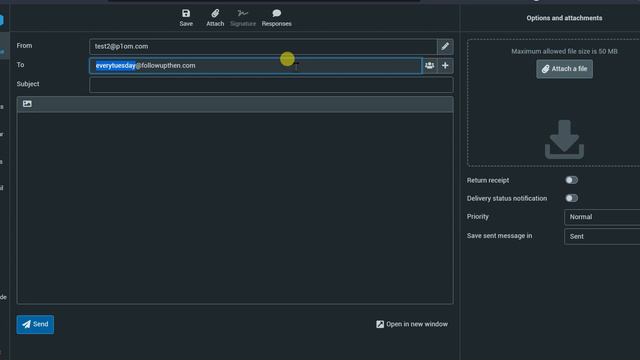640x360 pixels.
Task: Click the Maximum allowed file size text
Action: pyautogui.click(x=564, y=51)
